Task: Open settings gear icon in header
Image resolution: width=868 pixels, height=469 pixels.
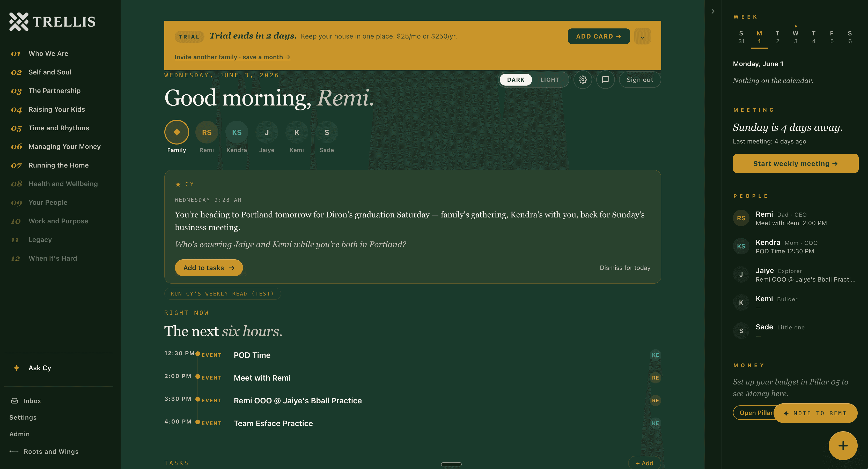Action: point(583,80)
